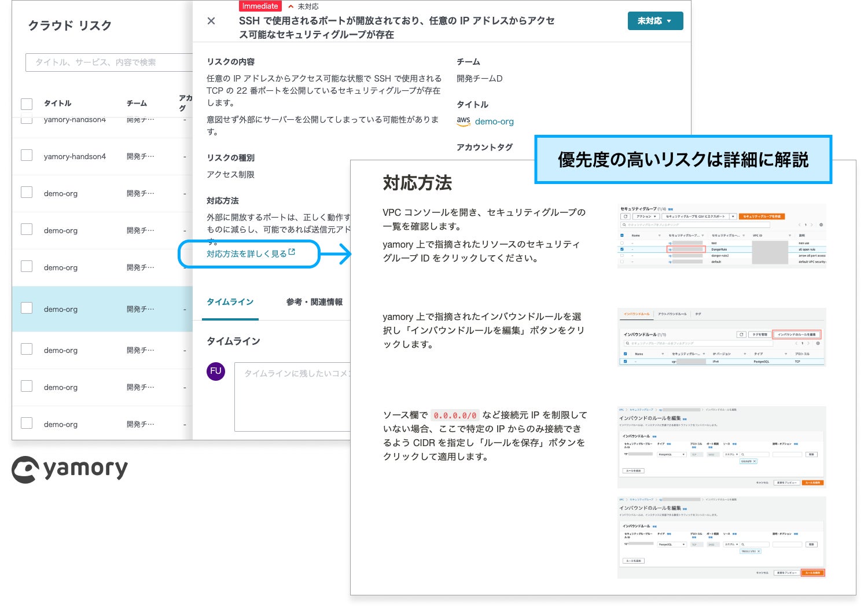
Task: Open the edit-rule screenshot beside the 0.0.0.0/0 paragraph
Action: [x=722, y=447]
